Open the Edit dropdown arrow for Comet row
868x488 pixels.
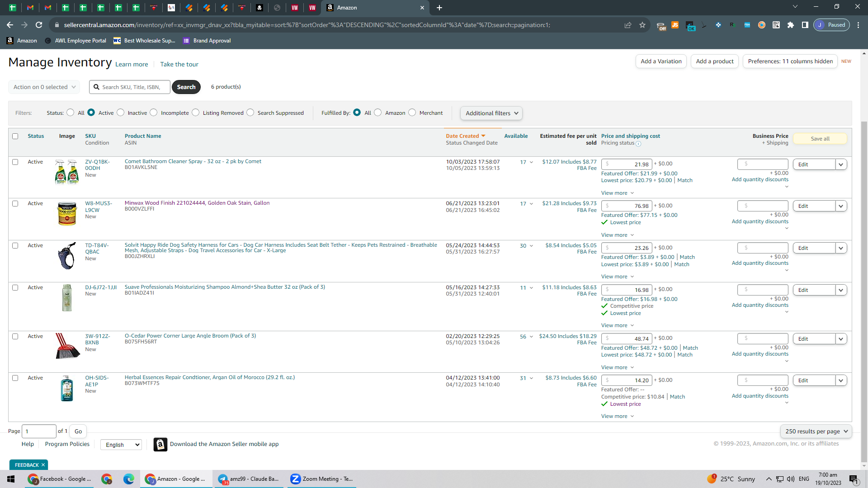click(x=841, y=164)
